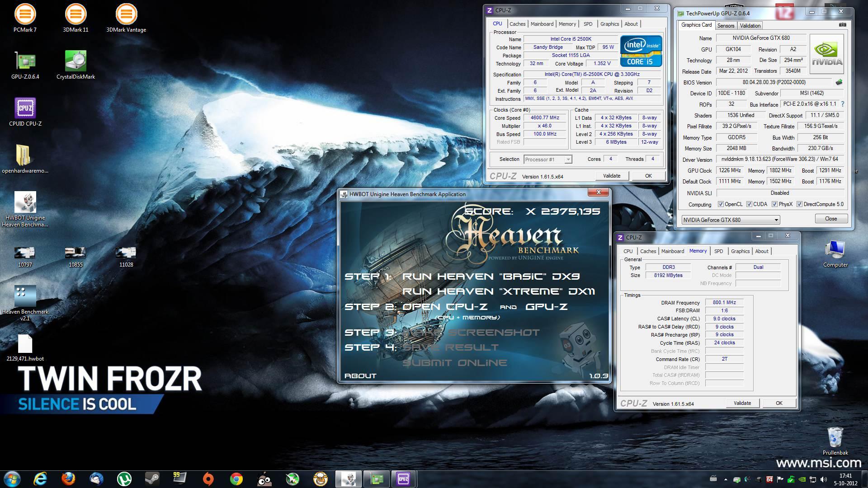868x488 pixels.
Task: Click Run Heaven "Xtreme" DX11
Action: click(498, 291)
